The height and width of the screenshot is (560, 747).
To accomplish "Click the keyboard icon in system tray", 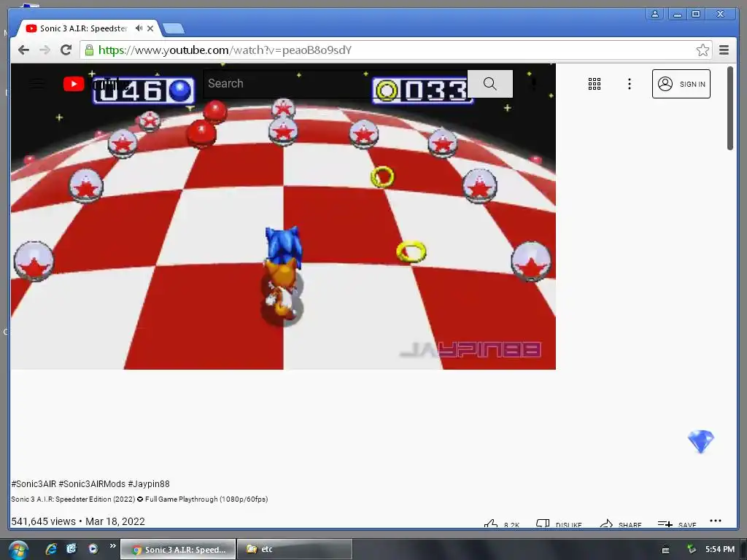I will tap(665, 550).
